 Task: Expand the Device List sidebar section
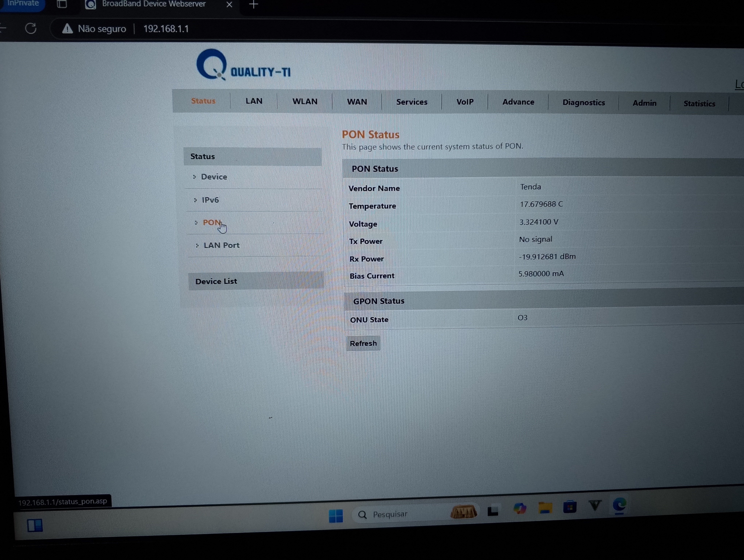(216, 281)
